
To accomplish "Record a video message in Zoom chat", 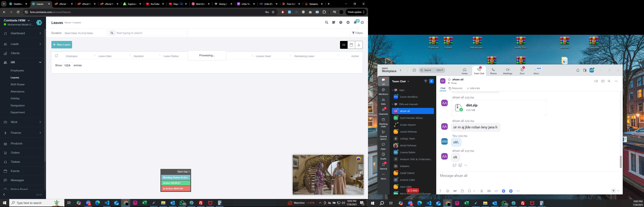I will [489, 191].
